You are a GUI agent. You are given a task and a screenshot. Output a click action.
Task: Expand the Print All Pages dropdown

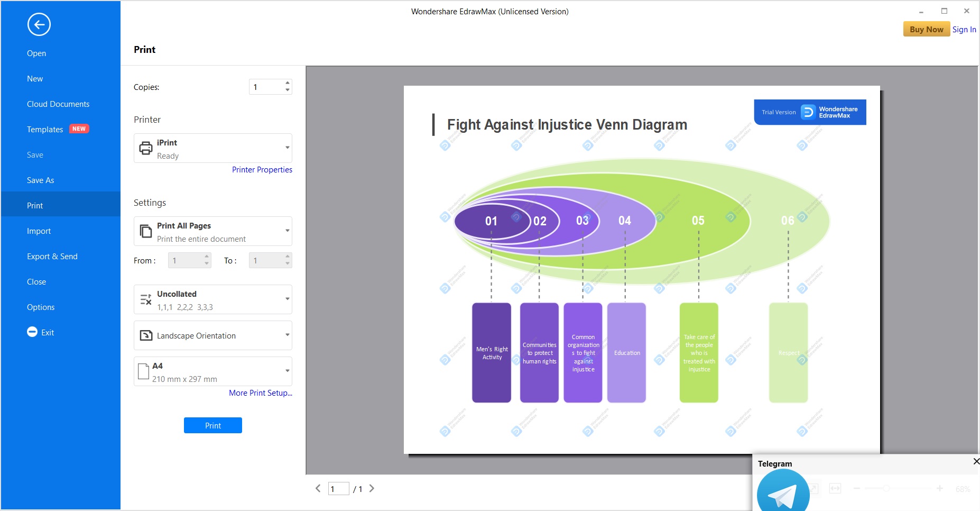pos(287,231)
